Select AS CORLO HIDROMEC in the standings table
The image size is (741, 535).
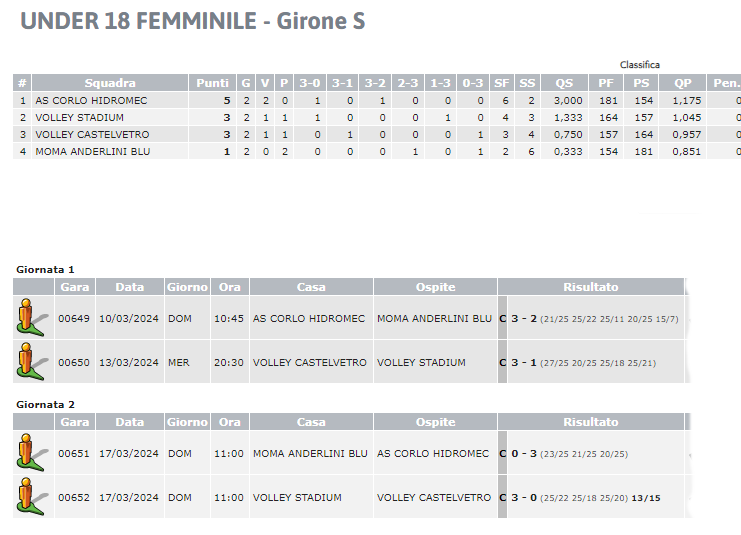(91, 101)
